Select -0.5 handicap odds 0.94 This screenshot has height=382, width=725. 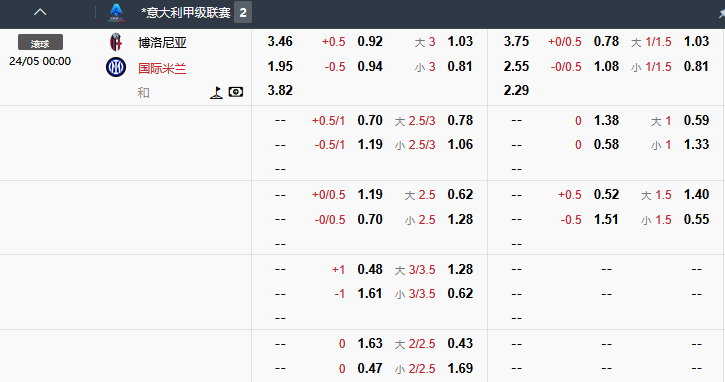(x=370, y=66)
